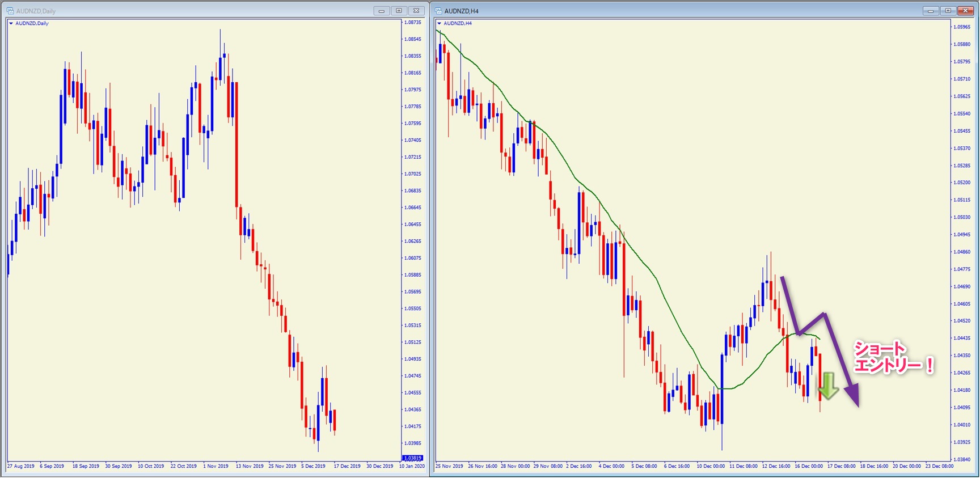Click the 1.03840 price label
This screenshot has height=478, width=980.
[x=962, y=459]
